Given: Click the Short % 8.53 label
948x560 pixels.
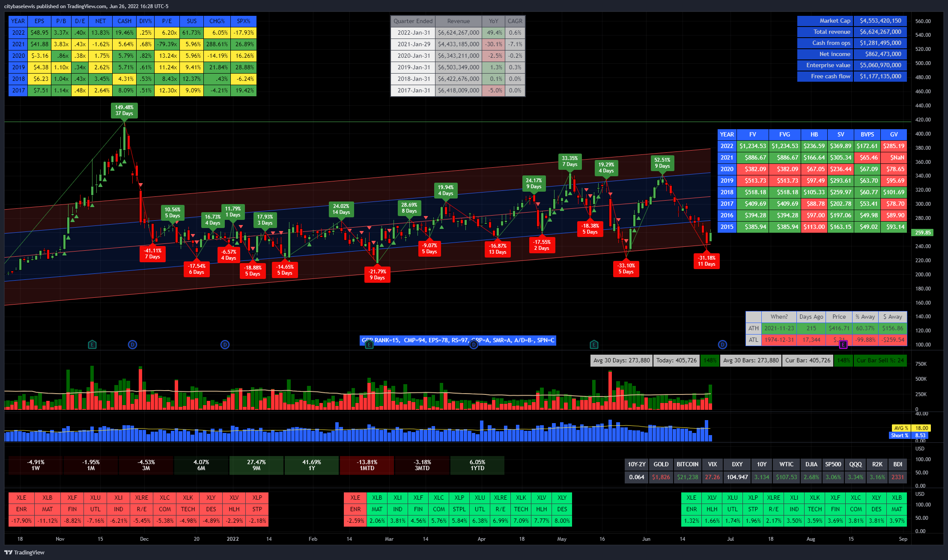Looking at the screenshot, I should pos(909,436).
